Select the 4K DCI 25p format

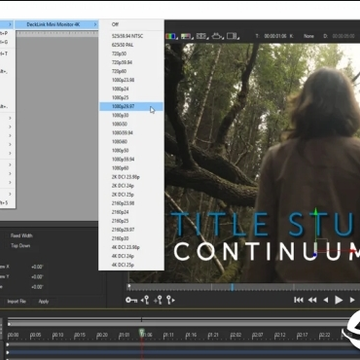[x=131, y=265]
